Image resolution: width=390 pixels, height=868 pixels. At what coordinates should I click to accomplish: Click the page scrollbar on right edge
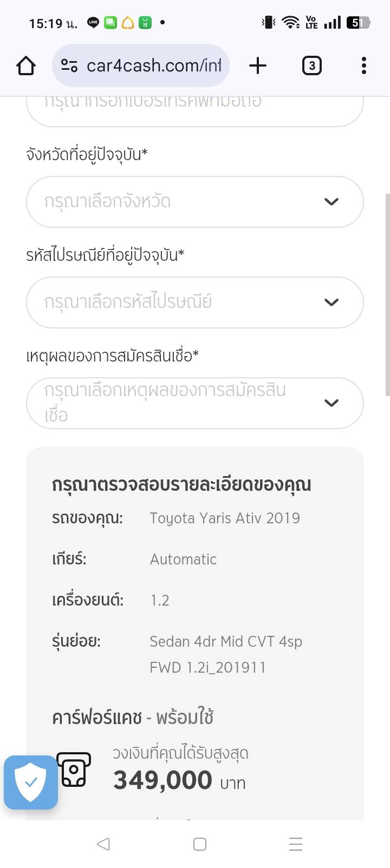(x=387, y=295)
